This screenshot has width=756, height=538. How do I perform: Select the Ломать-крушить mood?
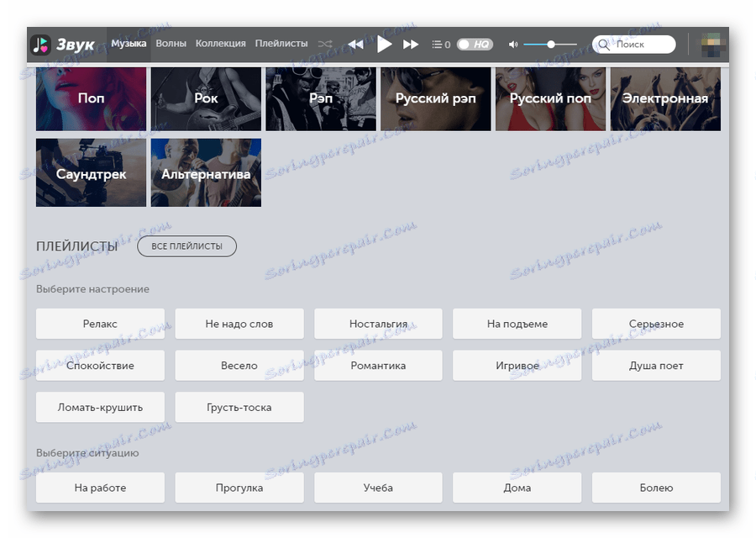100,407
